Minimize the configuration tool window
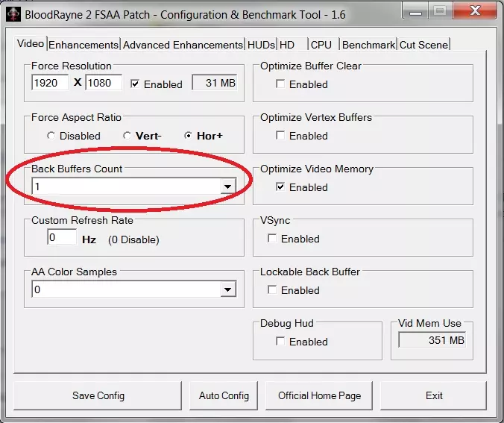Viewport: 504px width, 423px height. click(415, 11)
